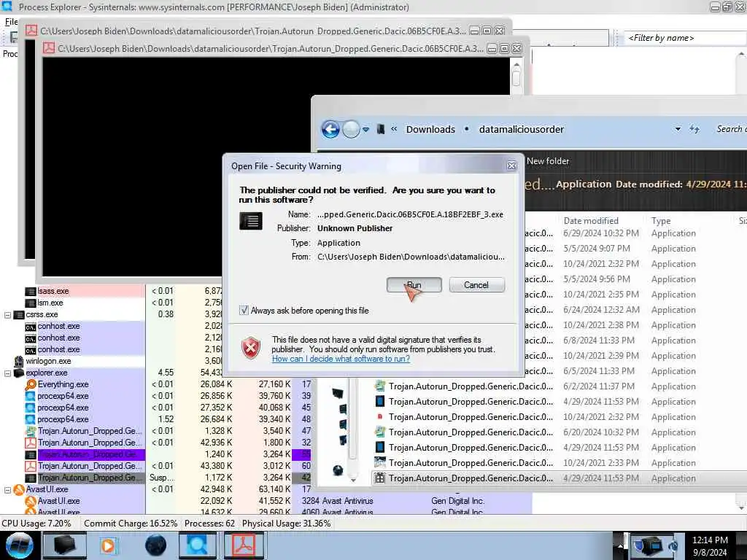Select the winlogon.exe process icon
Viewport: 747px width, 560px height.
pos(19,362)
